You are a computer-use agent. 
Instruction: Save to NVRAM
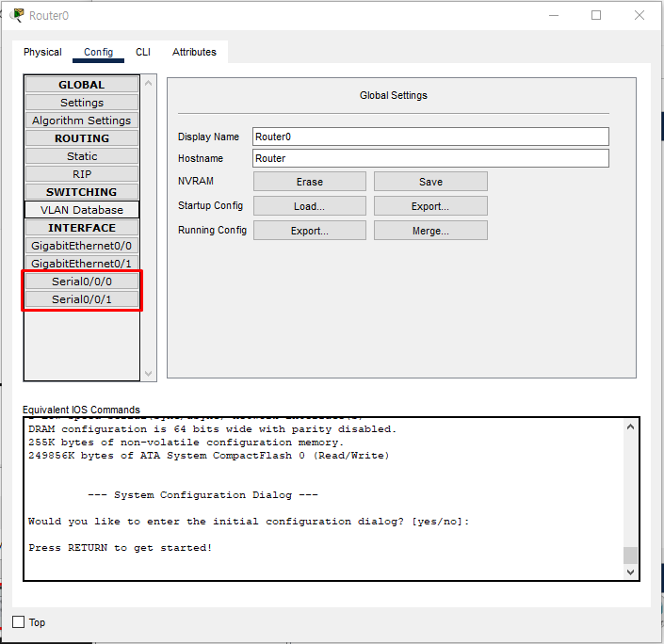pos(430,182)
